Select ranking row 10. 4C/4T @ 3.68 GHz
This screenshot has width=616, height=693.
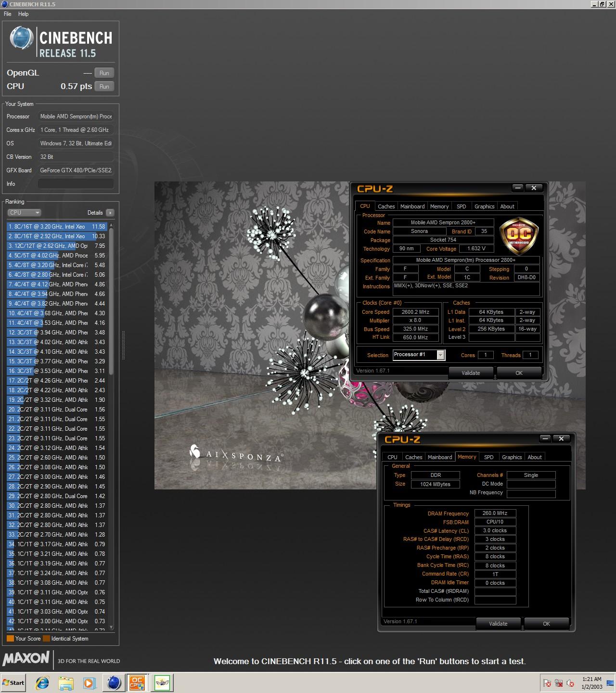57,313
